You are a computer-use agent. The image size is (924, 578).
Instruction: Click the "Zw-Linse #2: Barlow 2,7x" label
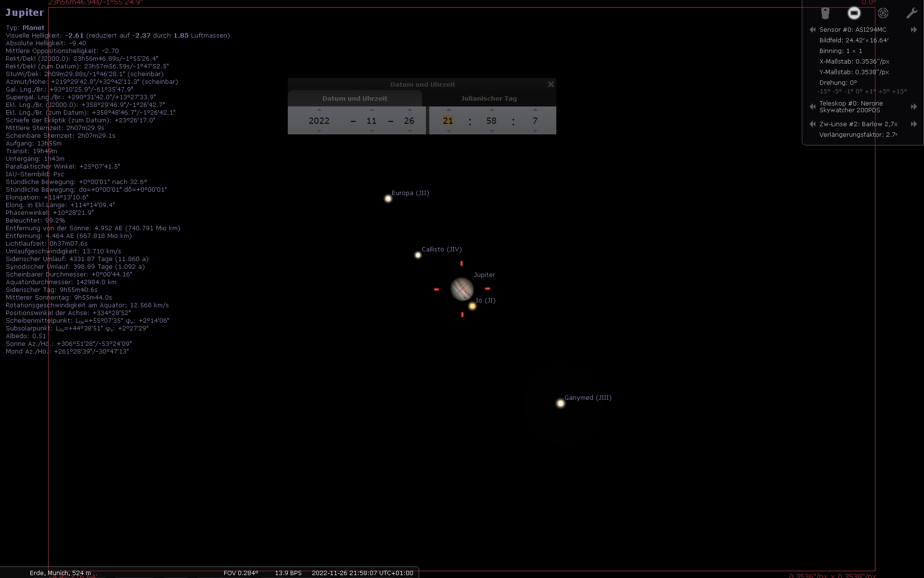(859, 124)
